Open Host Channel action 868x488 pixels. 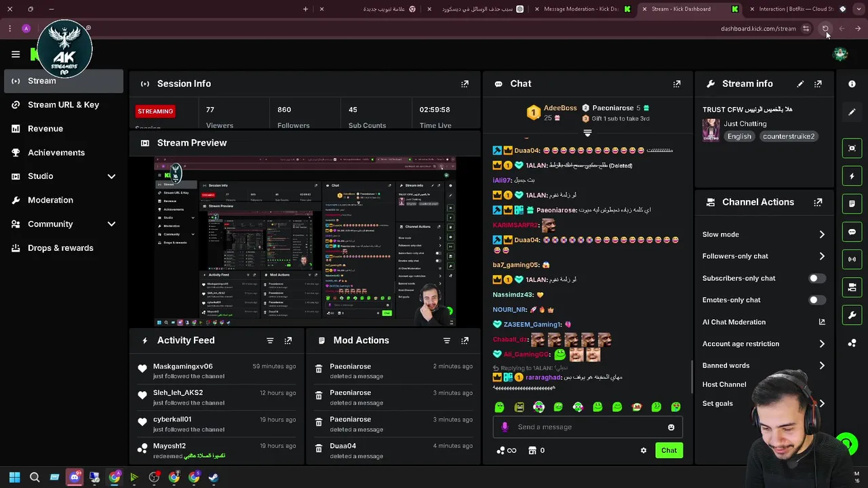tap(724, 384)
